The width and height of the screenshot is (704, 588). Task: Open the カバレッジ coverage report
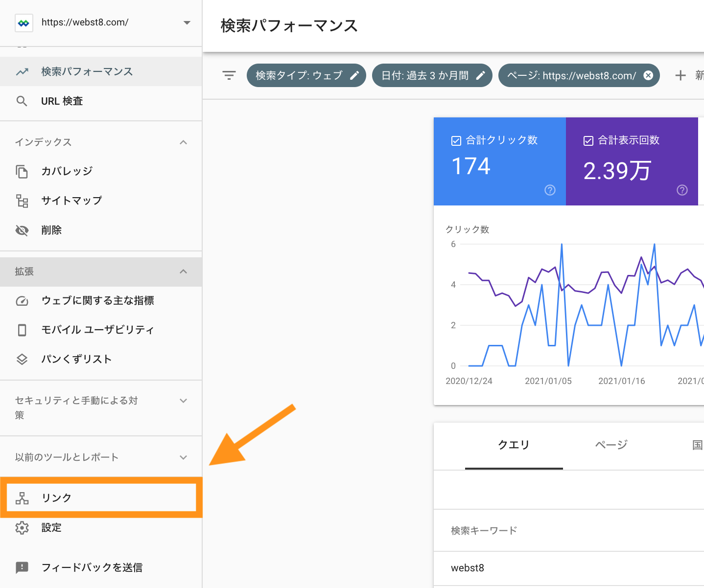pos(67,171)
